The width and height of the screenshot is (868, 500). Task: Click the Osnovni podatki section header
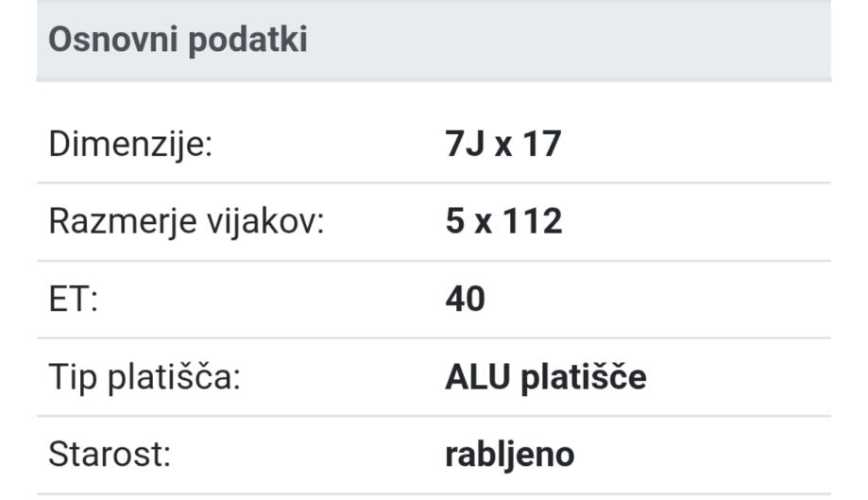[178, 41]
